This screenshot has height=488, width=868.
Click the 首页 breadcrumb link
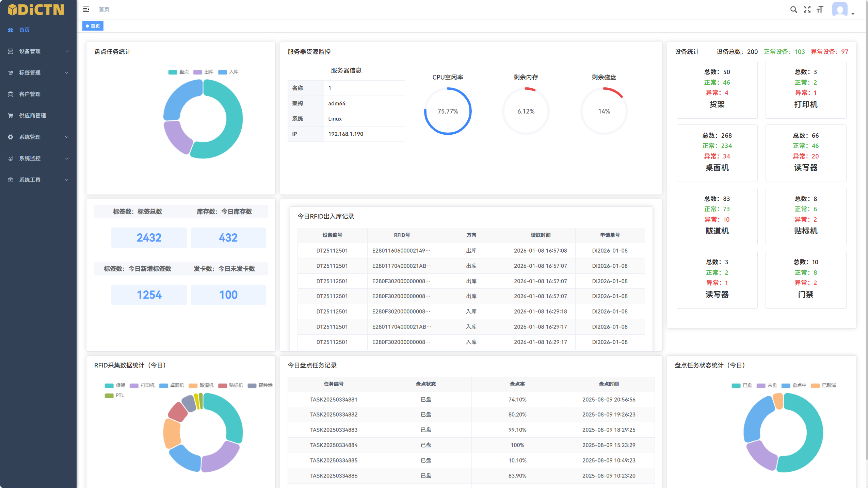click(104, 10)
